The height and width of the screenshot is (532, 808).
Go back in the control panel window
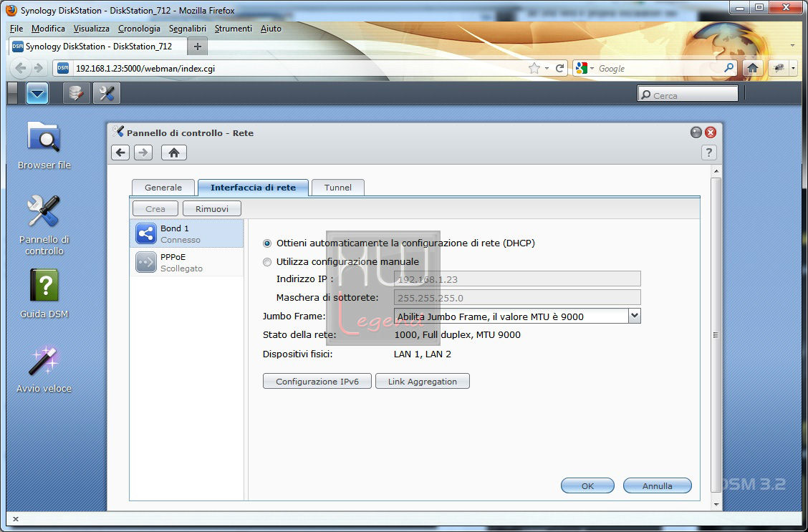(120, 153)
